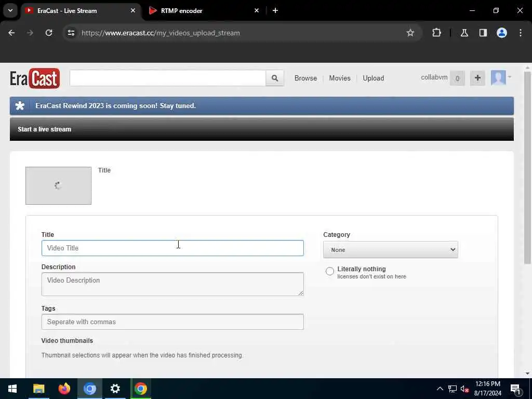This screenshot has width=532, height=399.
Task: Open the Chrome profile icon
Action: (502, 33)
